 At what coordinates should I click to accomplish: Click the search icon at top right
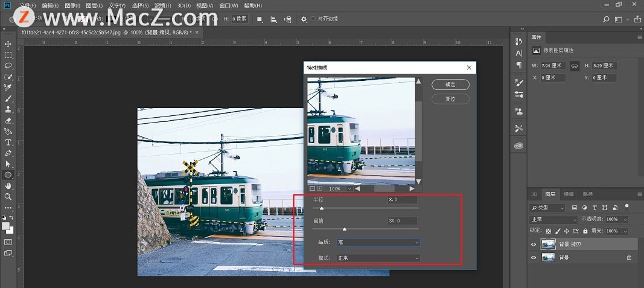click(607, 19)
